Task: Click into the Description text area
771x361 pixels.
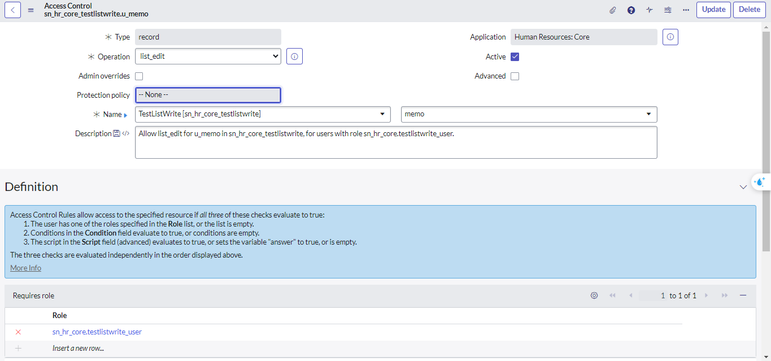Action: click(396, 143)
